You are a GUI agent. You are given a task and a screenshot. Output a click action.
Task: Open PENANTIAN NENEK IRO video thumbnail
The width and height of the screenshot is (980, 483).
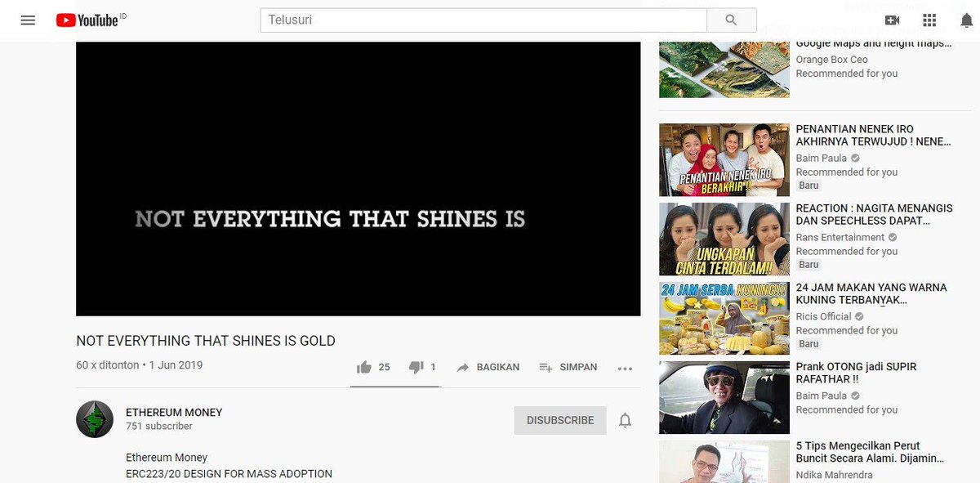(724, 160)
